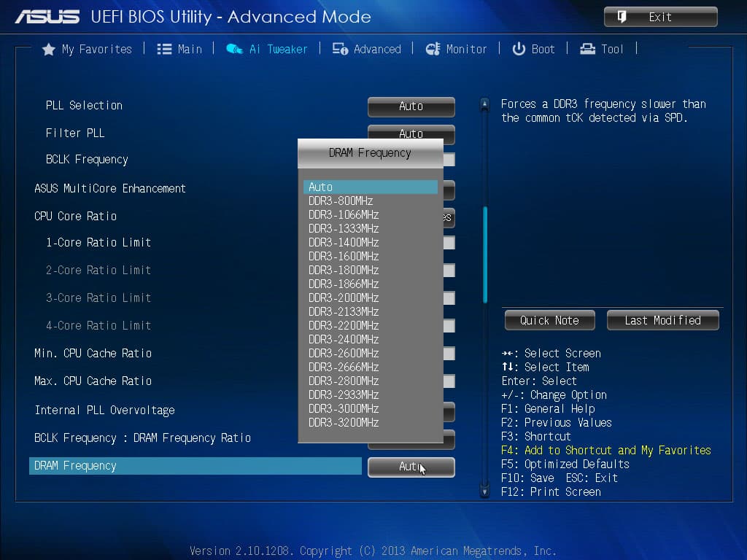Viewport: 747px width, 560px height.
Task: Click the Boot power icon
Action: [x=519, y=49]
